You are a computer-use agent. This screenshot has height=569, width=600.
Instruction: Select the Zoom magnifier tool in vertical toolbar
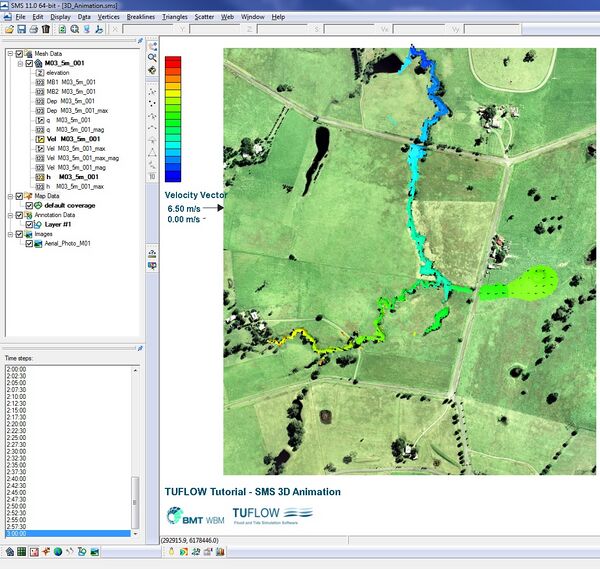[x=152, y=59]
